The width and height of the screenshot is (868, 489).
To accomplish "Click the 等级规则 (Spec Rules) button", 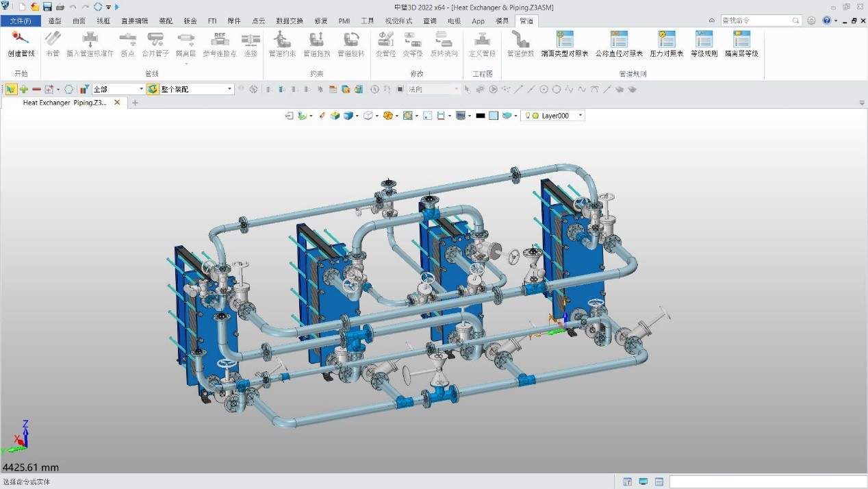I will tap(704, 43).
